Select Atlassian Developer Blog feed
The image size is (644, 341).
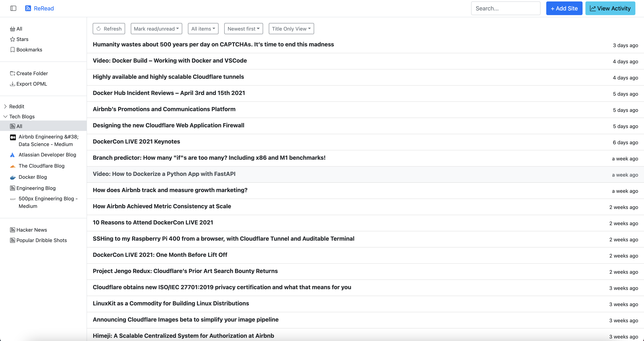click(47, 155)
